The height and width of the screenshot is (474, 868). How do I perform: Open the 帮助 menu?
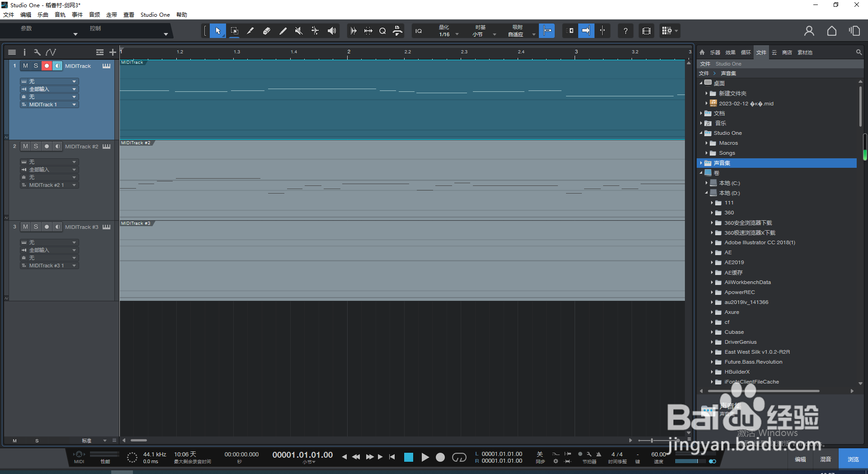(x=182, y=14)
